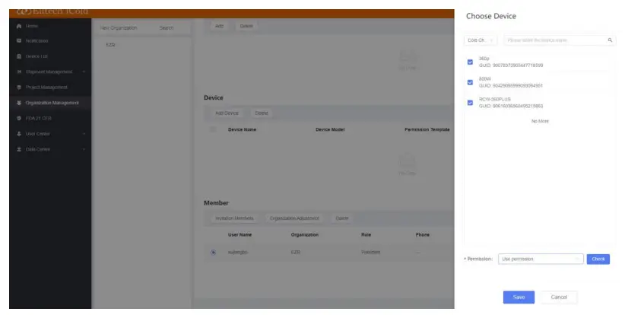Click the User Center icon
Image resolution: width=644 pixels, height=315 pixels.
coord(18,134)
